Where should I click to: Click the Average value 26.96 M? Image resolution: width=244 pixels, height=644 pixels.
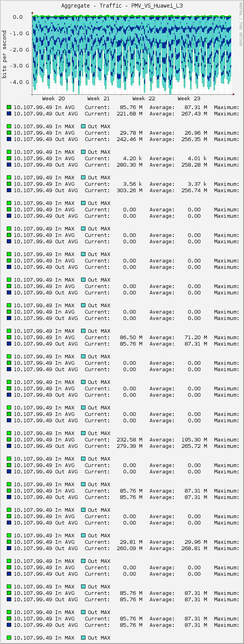click(x=196, y=133)
